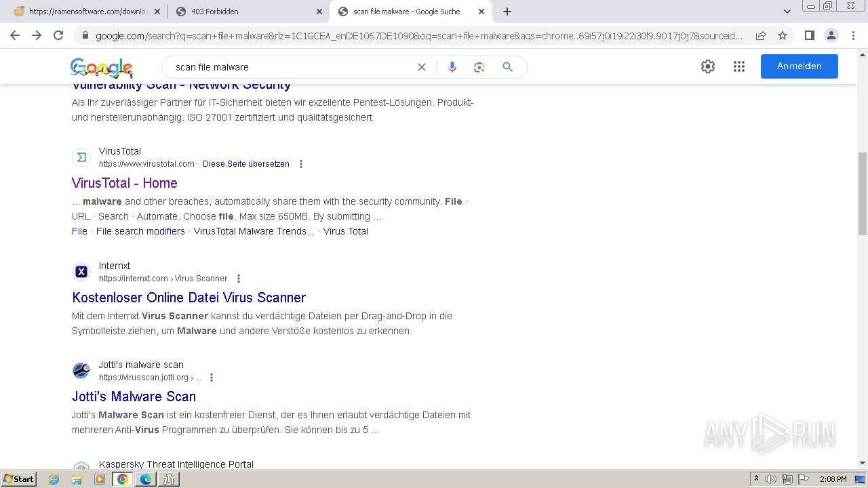Open the Windows Start menu
Viewport: 868px width, 488px height.
coord(19,479)
